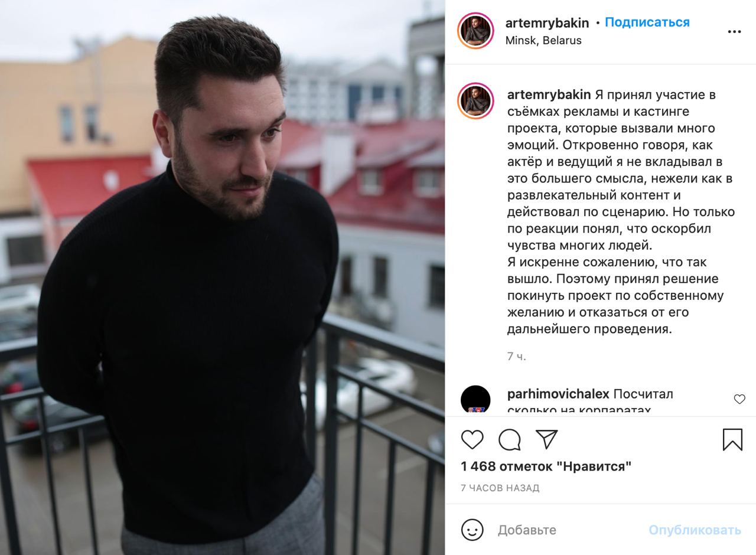756x555 pixels.
Task: Open parhimovichalex username link
Action: point(558,394)
